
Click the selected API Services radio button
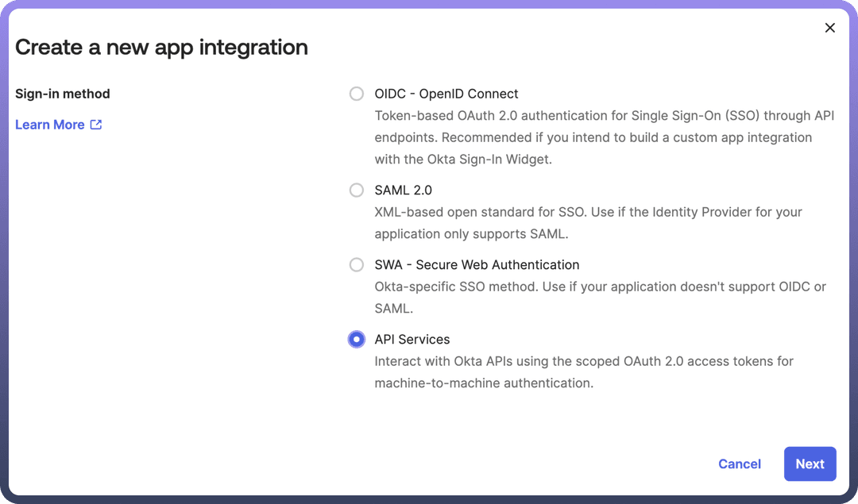tap(357, 340)
